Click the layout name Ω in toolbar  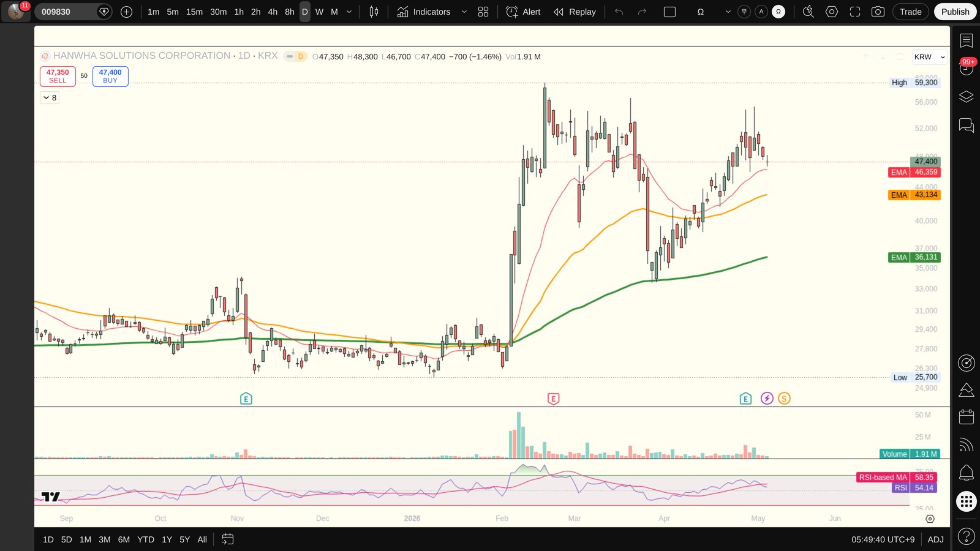tap(701, 12)
